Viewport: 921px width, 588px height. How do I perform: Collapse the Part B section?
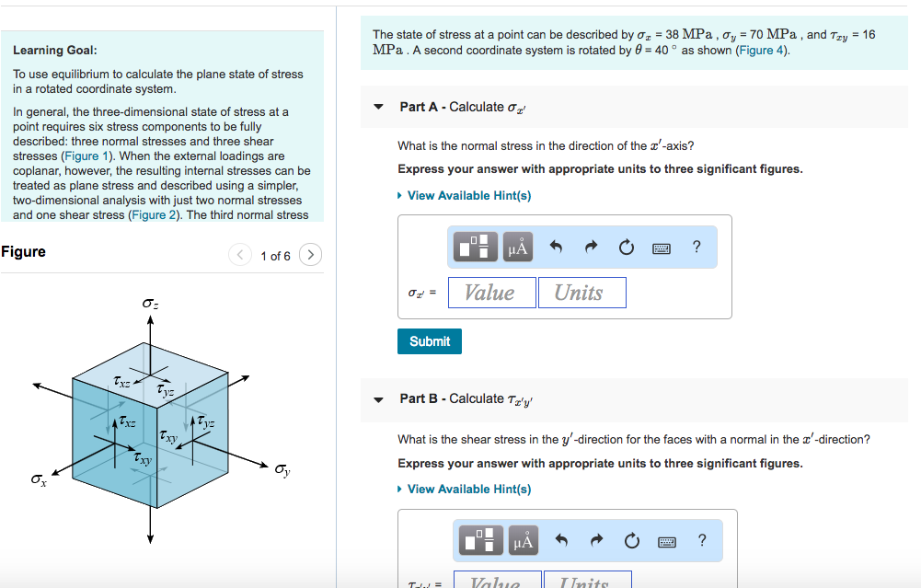point(378,399)
